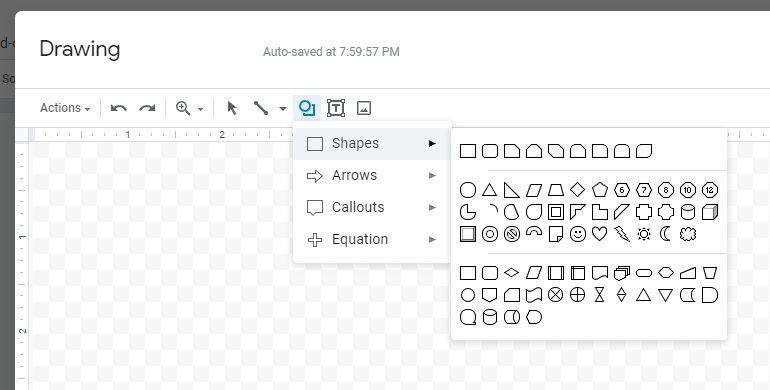Open the Actions dropdown menu
770x390 pixels.
pyautogui.click(x=65, y=108)
